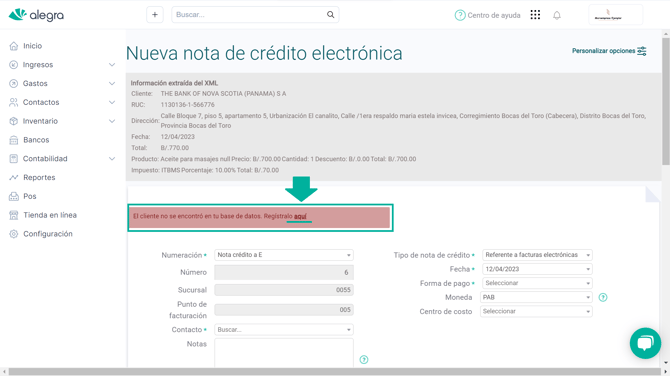Open the Centro de costo dropdown
The height and width of the screenshot is (376, 670).
point(536,311)
